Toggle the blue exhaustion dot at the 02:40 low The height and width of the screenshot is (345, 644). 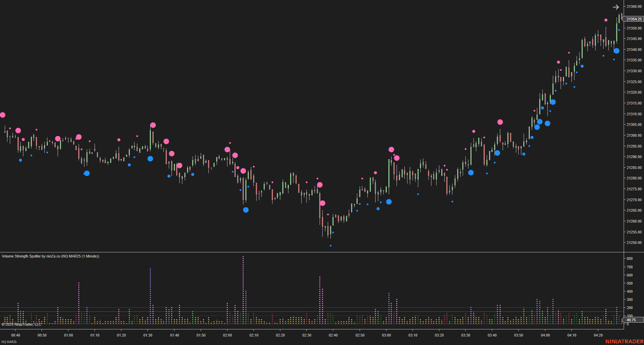click(x=330, y=246)
